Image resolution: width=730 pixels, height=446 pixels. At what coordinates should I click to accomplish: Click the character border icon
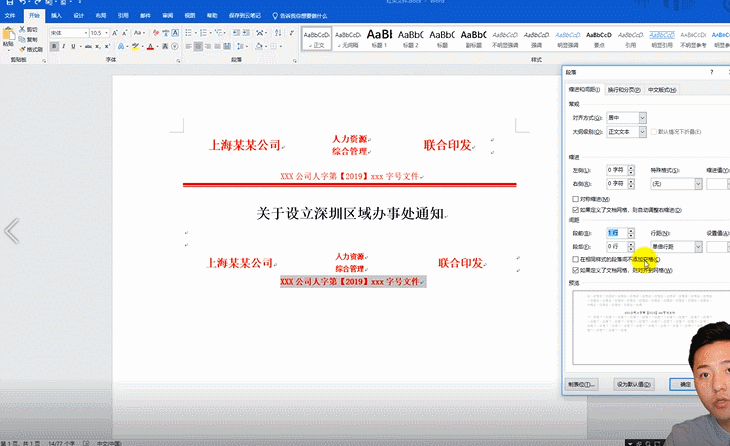tap(175, 33)
